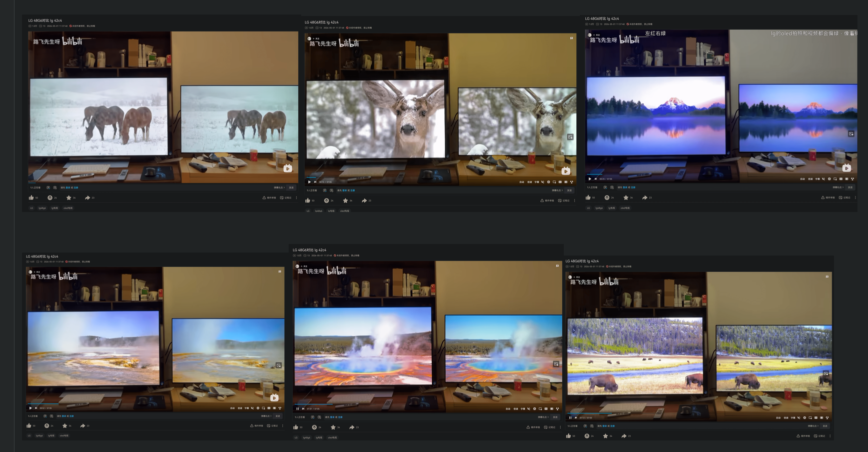
Task: Switch to widescreen mode in deer screenshot
Action: [x=560, y=182]
